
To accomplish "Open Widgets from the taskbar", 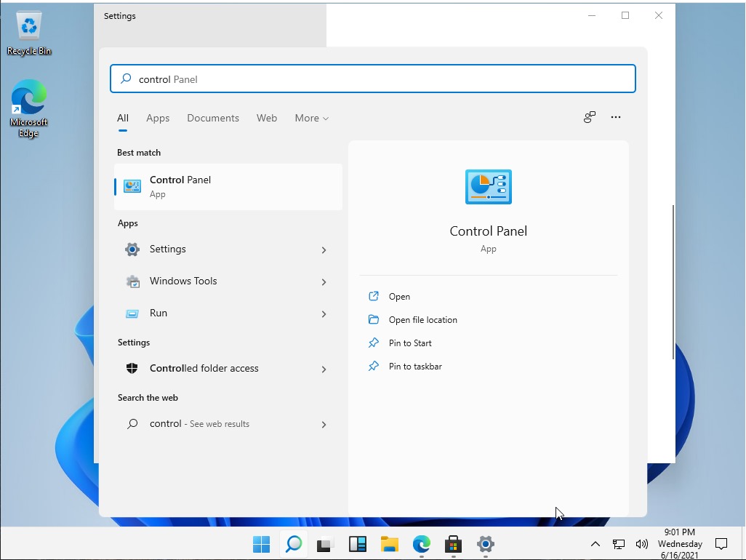I will pyautogui.click(x=358, y=544).
